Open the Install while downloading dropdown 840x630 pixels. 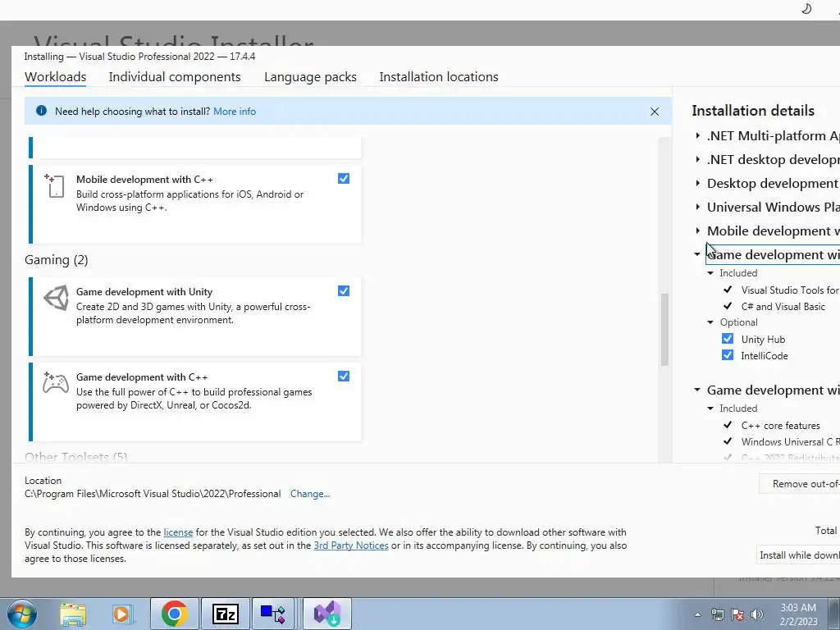point(799,555)
